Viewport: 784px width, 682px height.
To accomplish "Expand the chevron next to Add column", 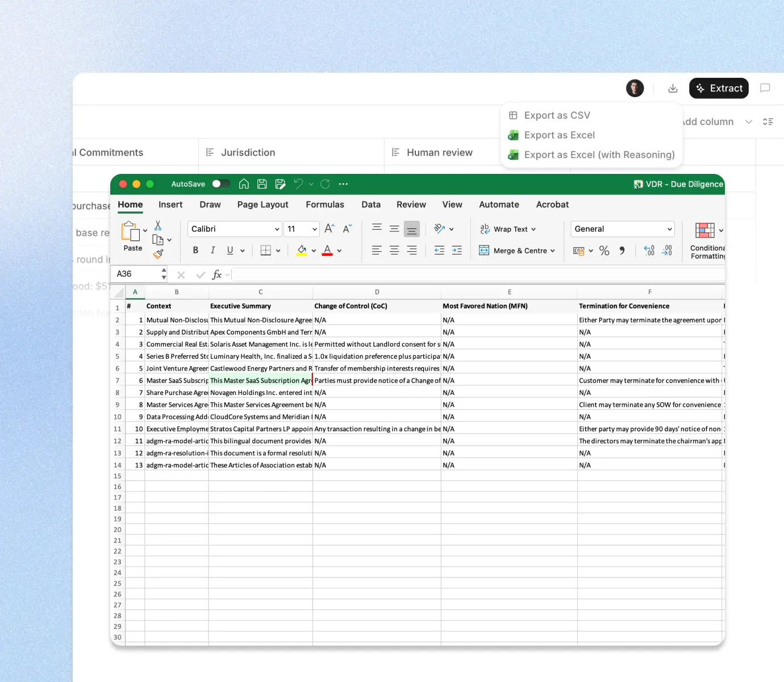I will [749, 122].
